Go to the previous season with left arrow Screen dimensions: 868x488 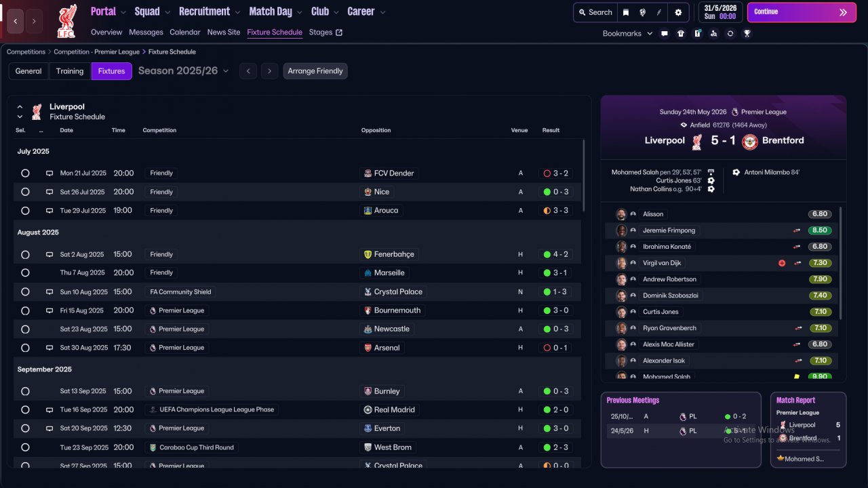tap(248, 71)
